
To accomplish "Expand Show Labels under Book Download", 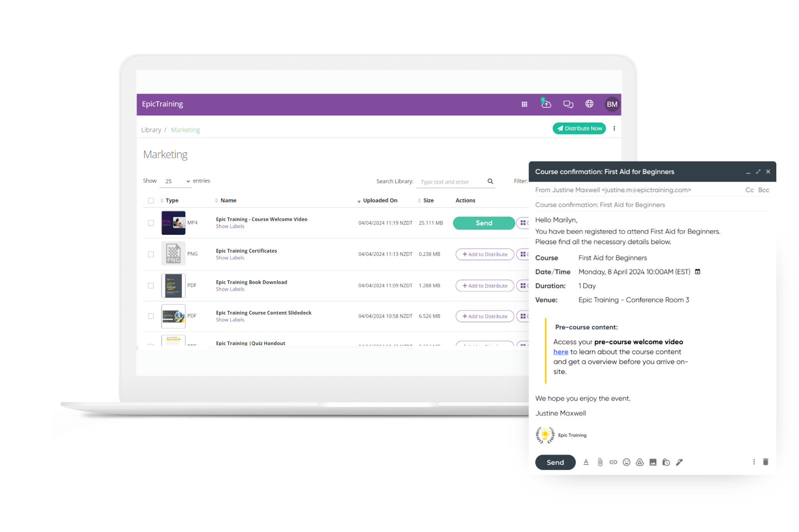I will pyautogui.click(x=230, y=289).
